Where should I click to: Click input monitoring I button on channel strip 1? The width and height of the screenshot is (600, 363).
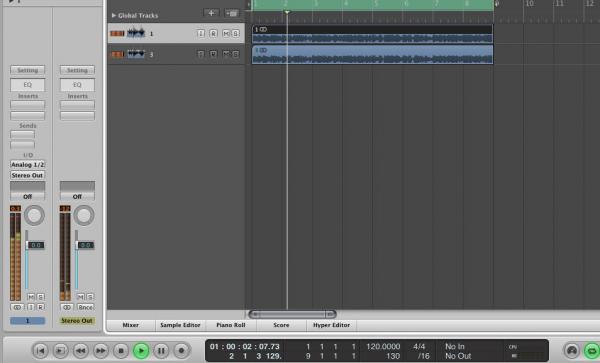(x=31, y=307)
